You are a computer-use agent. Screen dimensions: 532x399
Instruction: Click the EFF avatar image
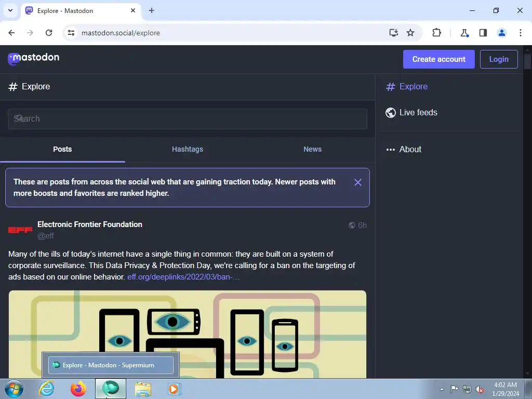click(x=20, y=230)
